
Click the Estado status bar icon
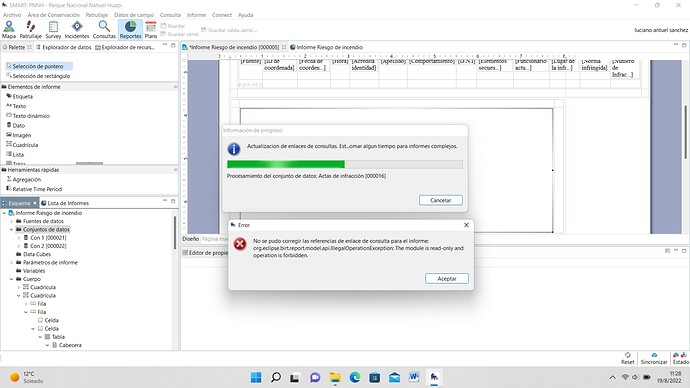(680, 358)
